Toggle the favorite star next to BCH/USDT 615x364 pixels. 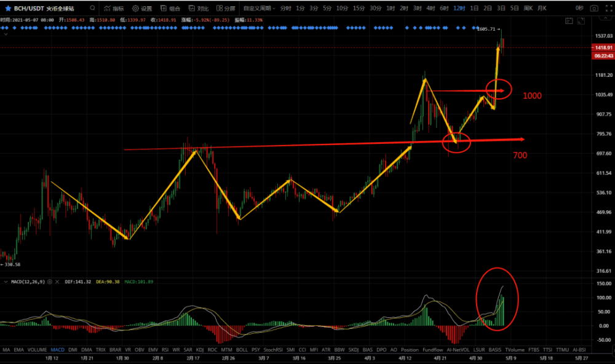tap(8, 8)
